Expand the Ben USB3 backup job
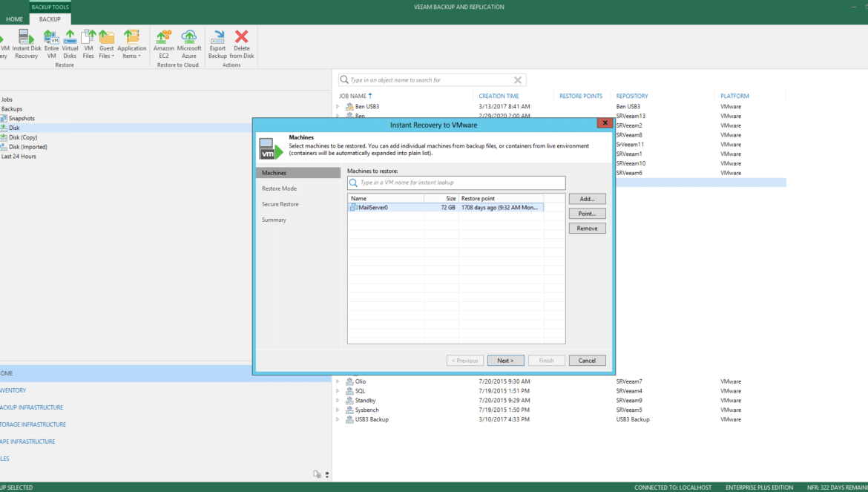This screenshot has width=868, height=492. coord(338,106)
